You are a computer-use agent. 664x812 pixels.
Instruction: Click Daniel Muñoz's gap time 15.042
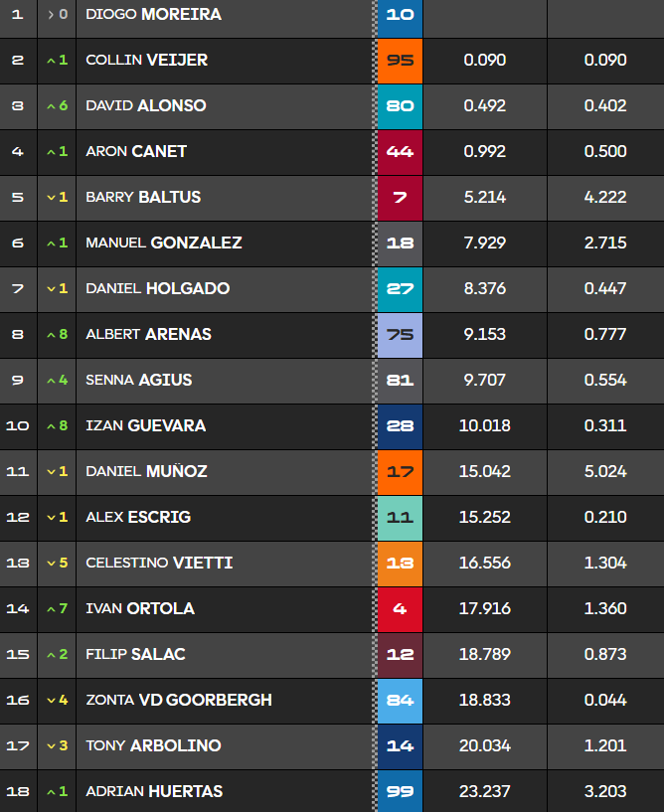click(x=485, y=472)
